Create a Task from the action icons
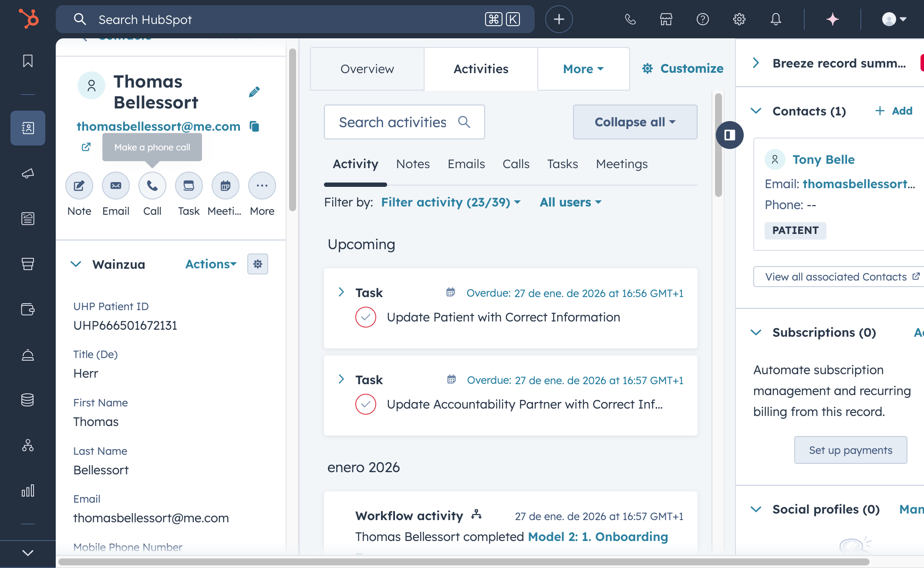This screenshot has height=568, width=924. click(189, 186)
